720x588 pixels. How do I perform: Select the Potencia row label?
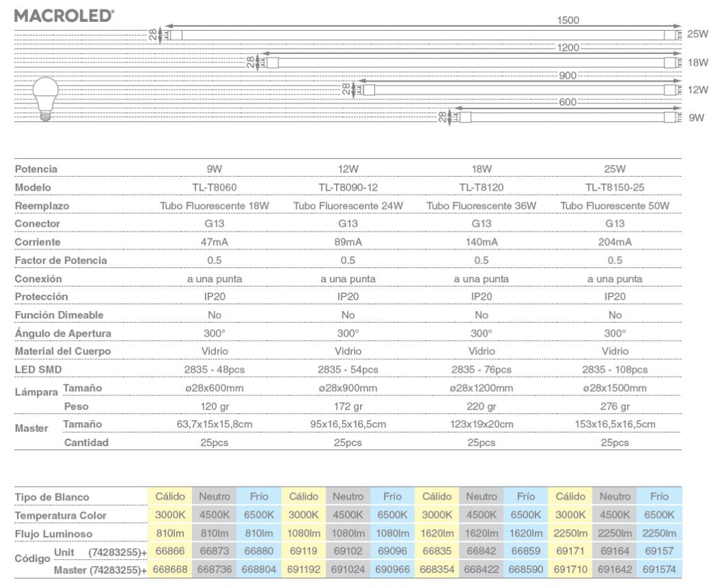(36, 169)
